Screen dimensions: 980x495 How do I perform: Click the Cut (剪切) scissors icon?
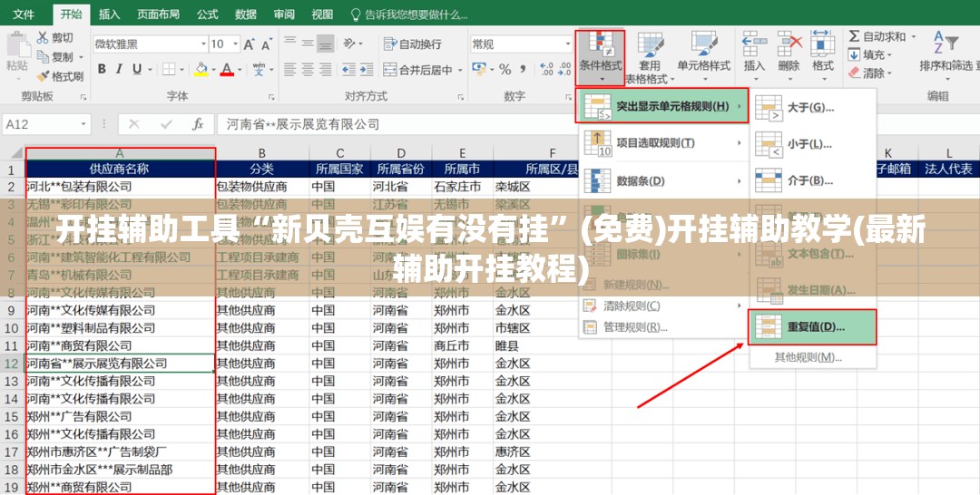coord(43,38)
